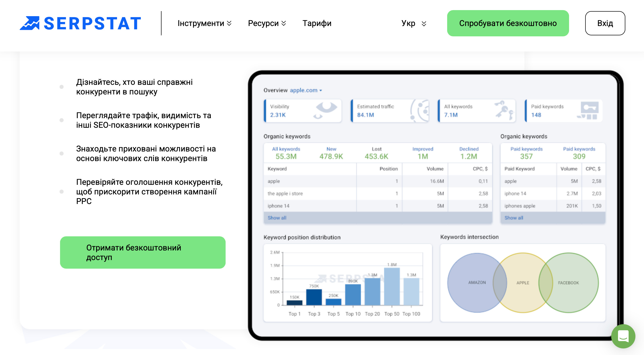Click the Serpstat logo
The width and height of the screenshot is (644, 355).
[x=80, y=23]
